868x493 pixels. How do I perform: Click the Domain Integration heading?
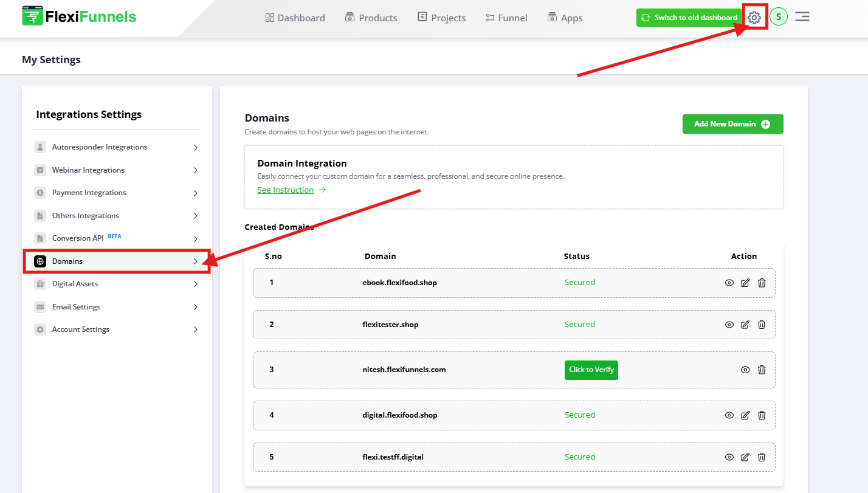(302, 164)
